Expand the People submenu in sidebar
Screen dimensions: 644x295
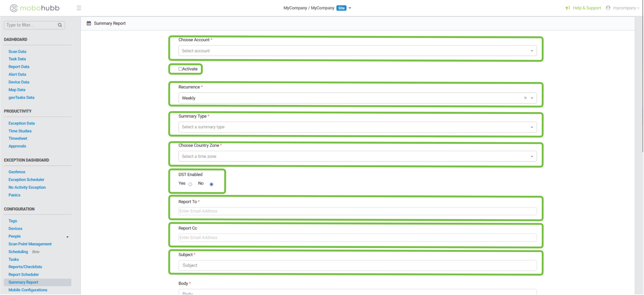[67, 237]
